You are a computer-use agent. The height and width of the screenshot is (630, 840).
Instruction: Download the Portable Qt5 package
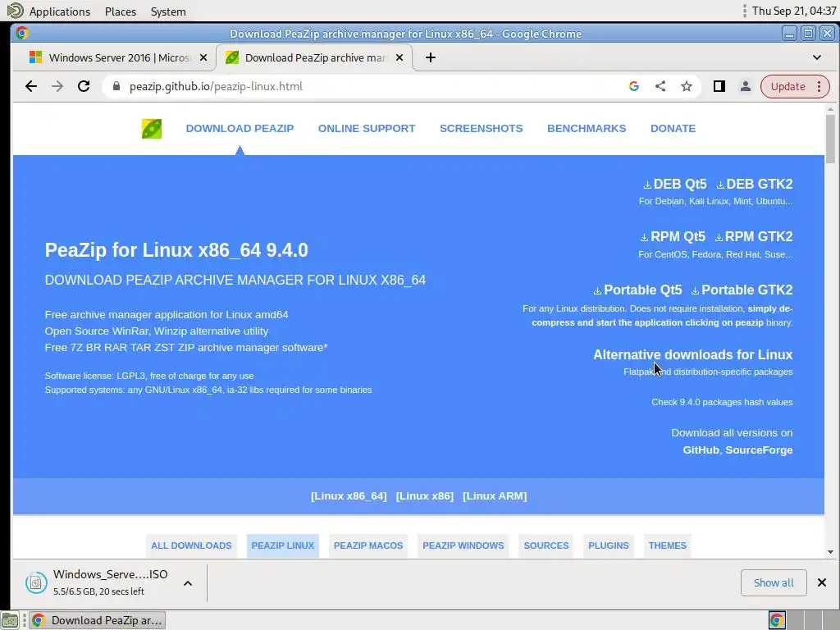[x=637, y=290]
